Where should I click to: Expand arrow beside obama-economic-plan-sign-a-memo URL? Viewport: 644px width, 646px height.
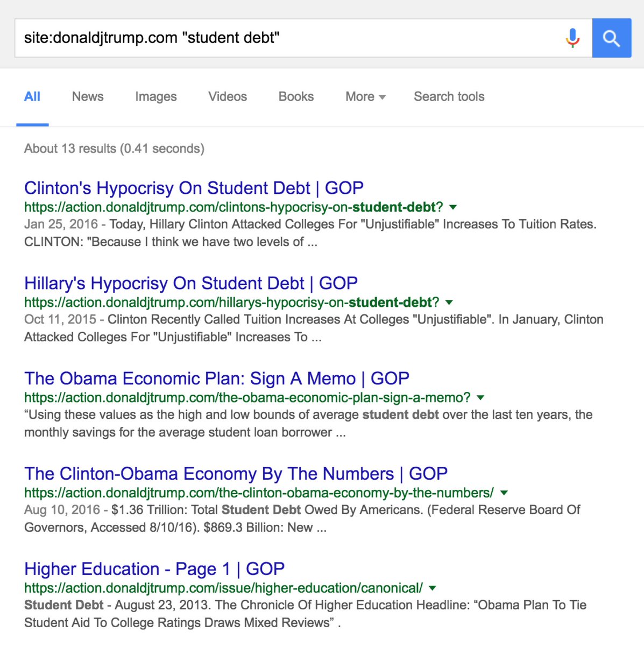point(480,398)
